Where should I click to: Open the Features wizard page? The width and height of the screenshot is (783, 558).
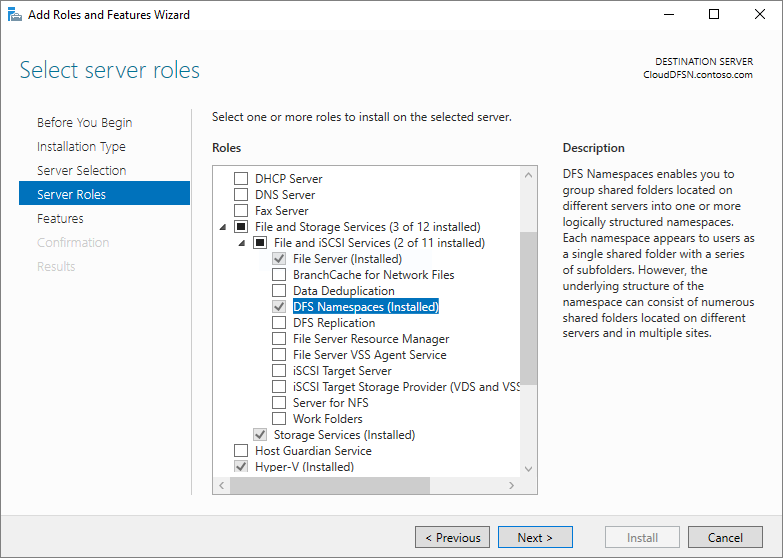click(60, 219)
